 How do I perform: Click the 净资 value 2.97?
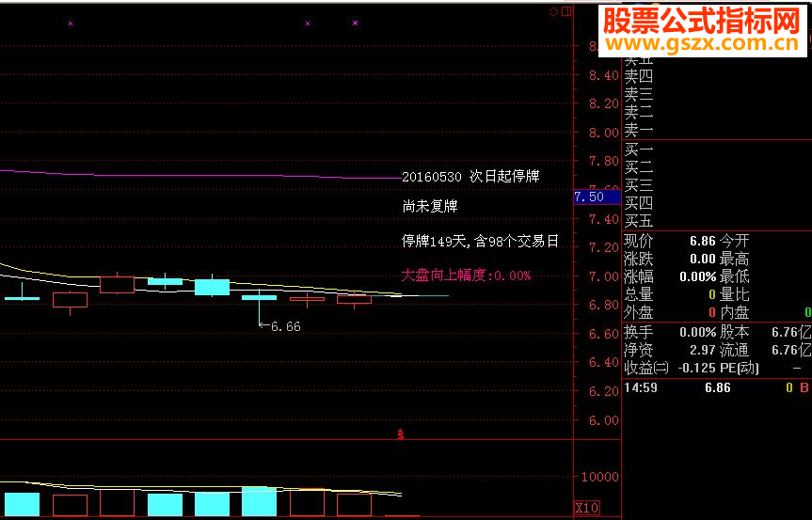pos(702,351)
